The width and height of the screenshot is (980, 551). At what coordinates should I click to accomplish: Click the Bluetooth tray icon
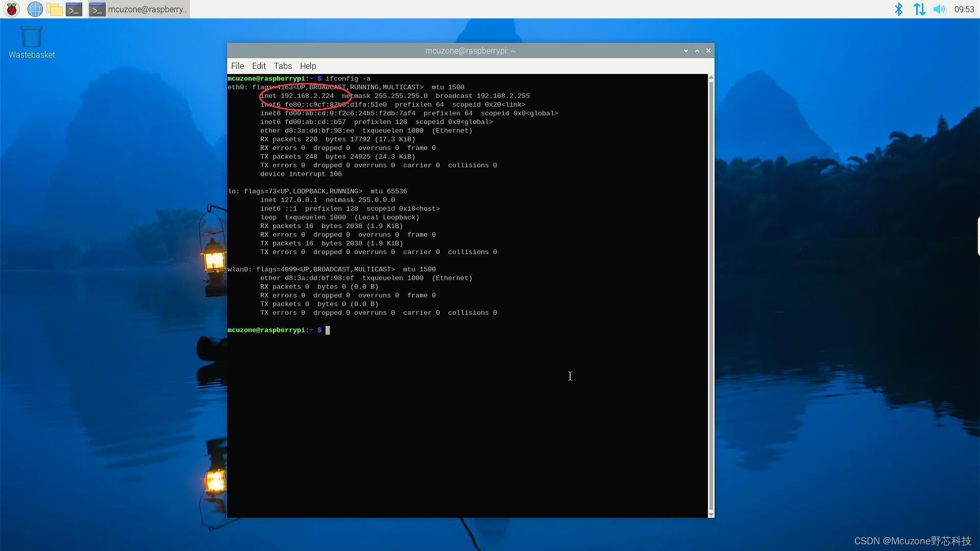tap(899, 9)
